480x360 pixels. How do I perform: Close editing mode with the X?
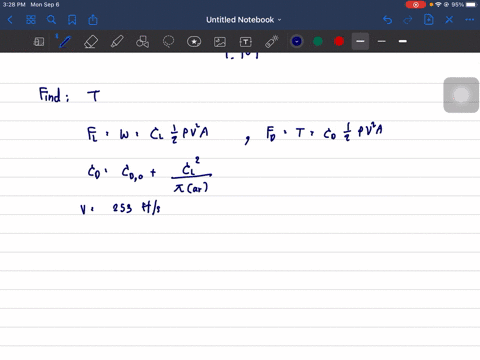click(x=449, y=20)
